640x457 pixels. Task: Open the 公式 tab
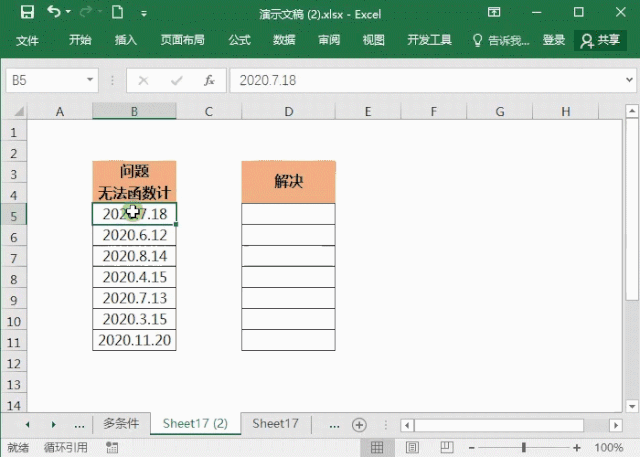click(x=239, y=40)
